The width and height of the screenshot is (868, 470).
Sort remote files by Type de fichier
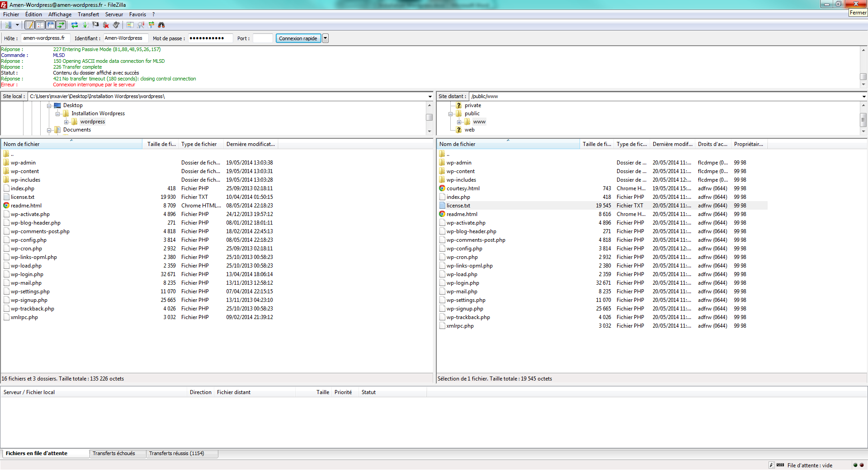(632, 144)
